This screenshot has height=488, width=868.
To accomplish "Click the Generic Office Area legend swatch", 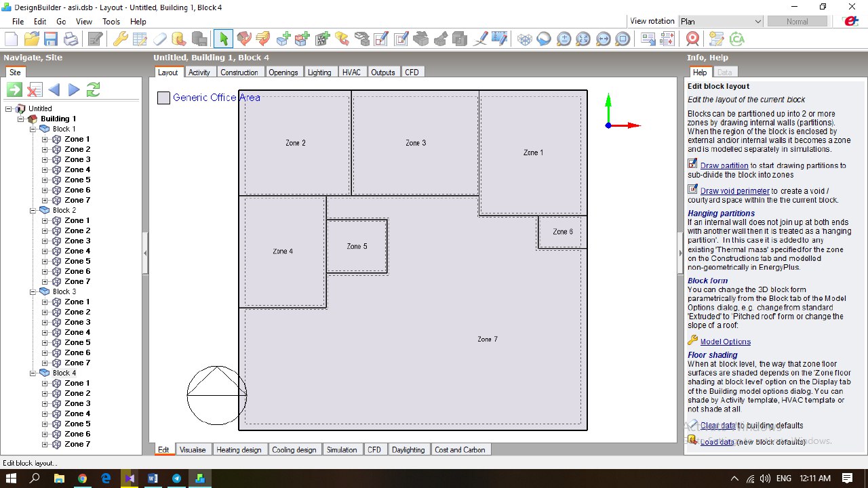I will click(163, 98).
